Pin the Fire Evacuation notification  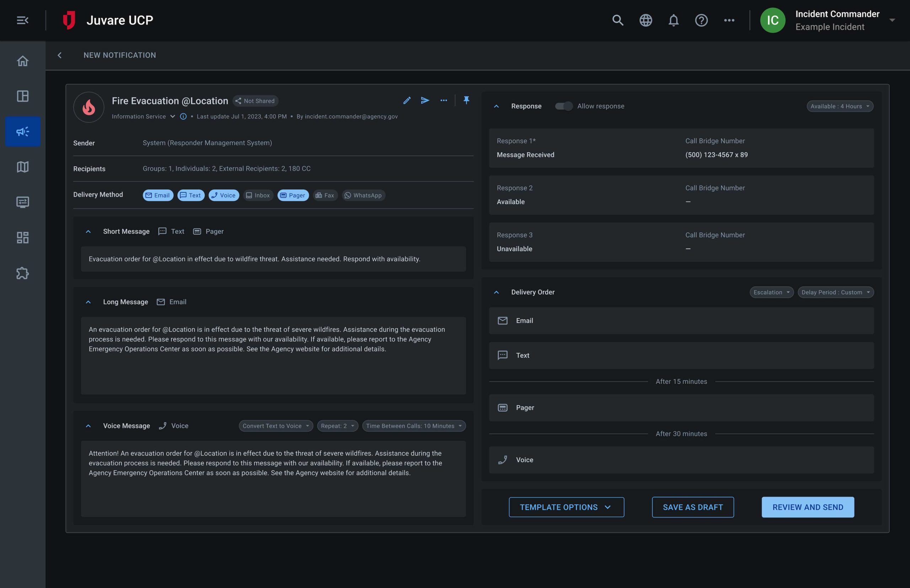tap(466, 101)
